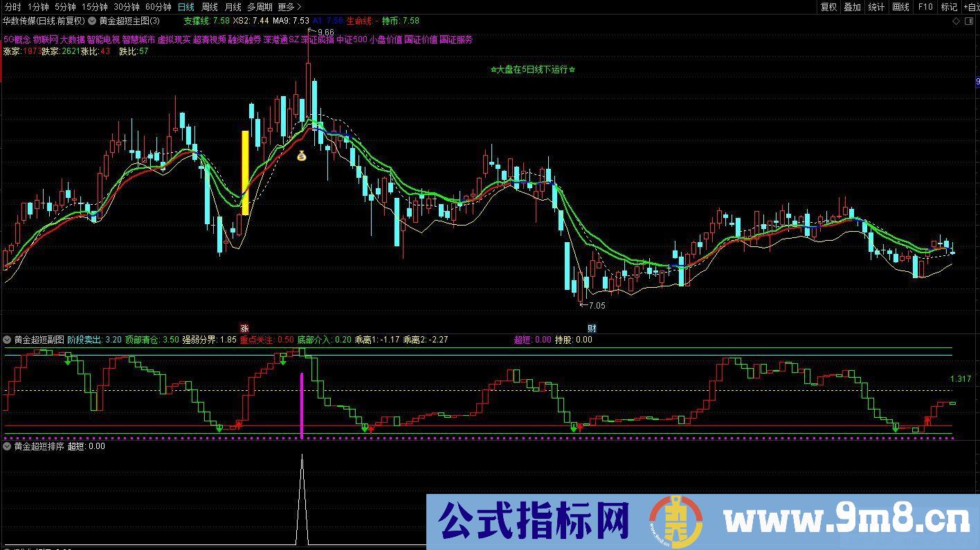Click the +自选 watchlist button

coord(970,7)
